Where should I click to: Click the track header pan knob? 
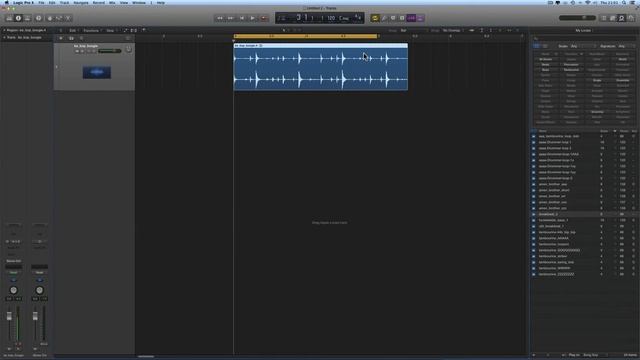point(129,49)
